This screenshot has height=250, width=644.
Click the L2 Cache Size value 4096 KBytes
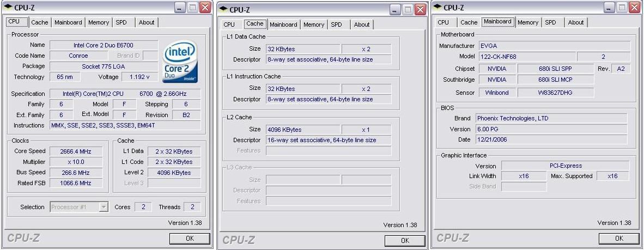[x=303, y=129]
